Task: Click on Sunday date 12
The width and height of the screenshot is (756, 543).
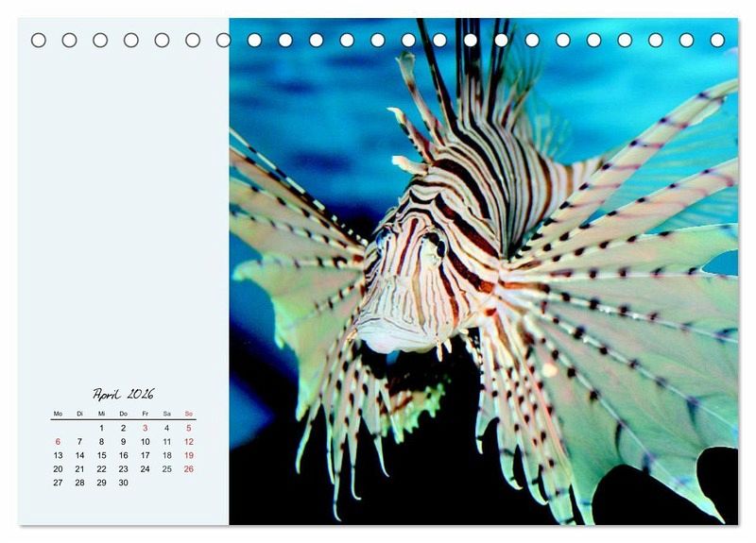Action: 188,442
